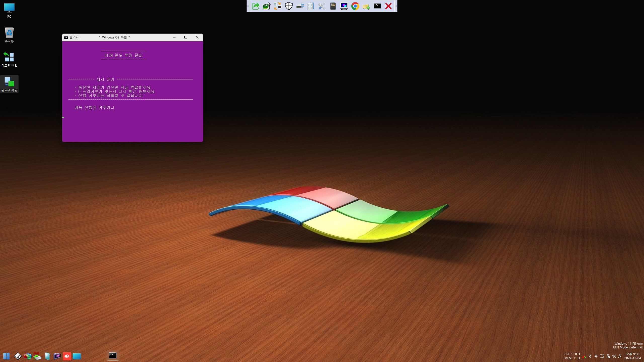Launch the FS drive capture taskbar icon
644x362 pixels.
click(x=37, y=356)
